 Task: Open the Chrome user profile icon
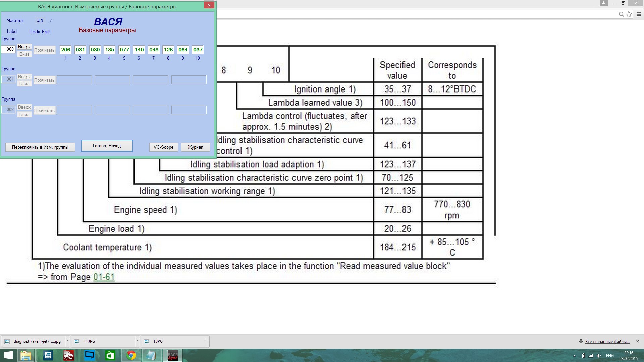pyautogui.click(x=604, y=3)
